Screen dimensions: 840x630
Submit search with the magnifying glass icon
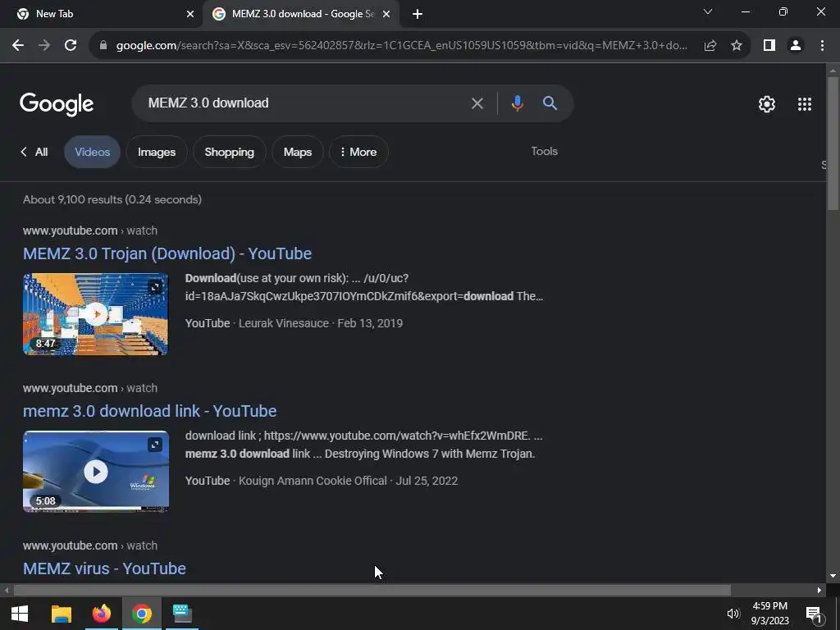(550, 103)
